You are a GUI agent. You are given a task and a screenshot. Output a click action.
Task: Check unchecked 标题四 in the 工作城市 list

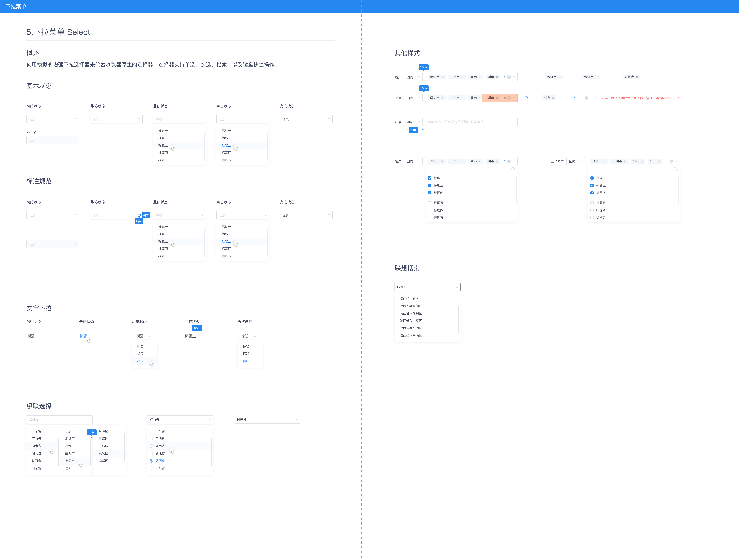tap(592, 210)
